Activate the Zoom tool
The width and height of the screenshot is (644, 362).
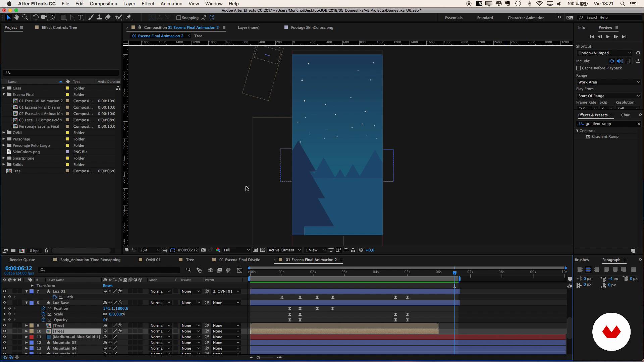[x=25, y=17]
